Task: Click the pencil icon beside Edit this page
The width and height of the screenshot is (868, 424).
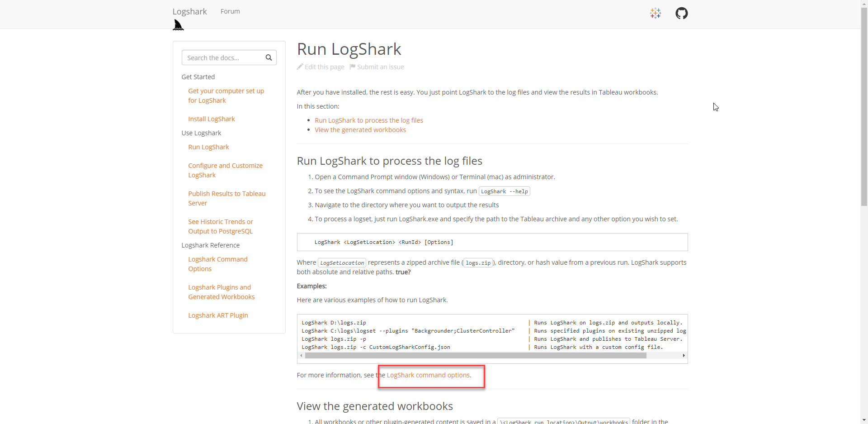Action: (x=300, y=67)
